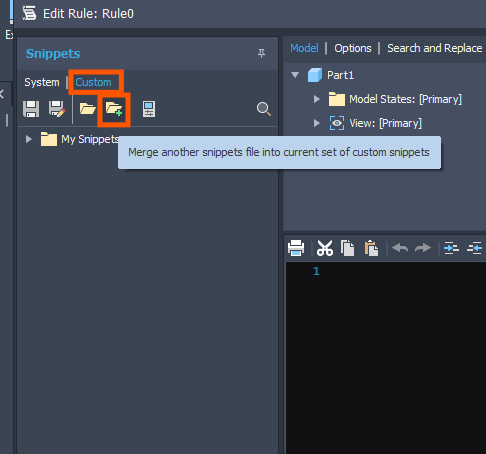
Task: Open a snippets file folder icon
Action: point(88,109)
